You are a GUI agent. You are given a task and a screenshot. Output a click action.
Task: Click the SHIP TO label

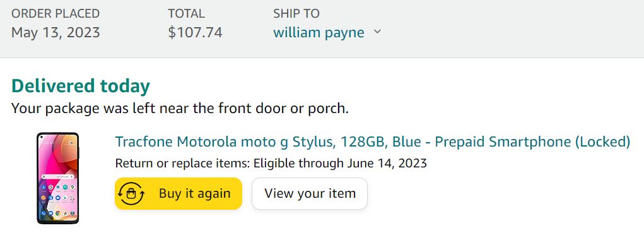(296, 13)
